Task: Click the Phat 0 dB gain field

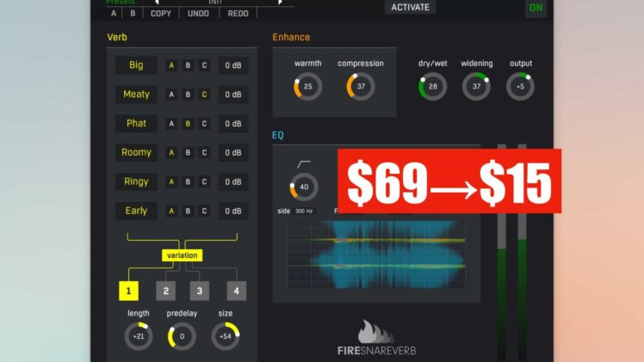Action: [232, 124]
